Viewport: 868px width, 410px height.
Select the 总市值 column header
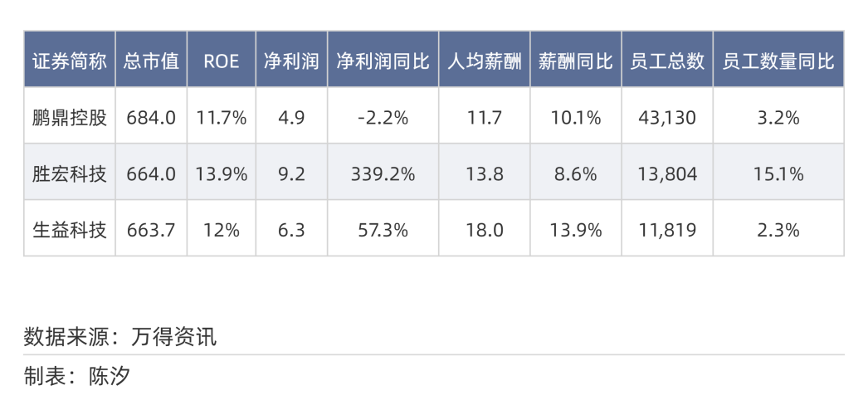pos(151,61)
